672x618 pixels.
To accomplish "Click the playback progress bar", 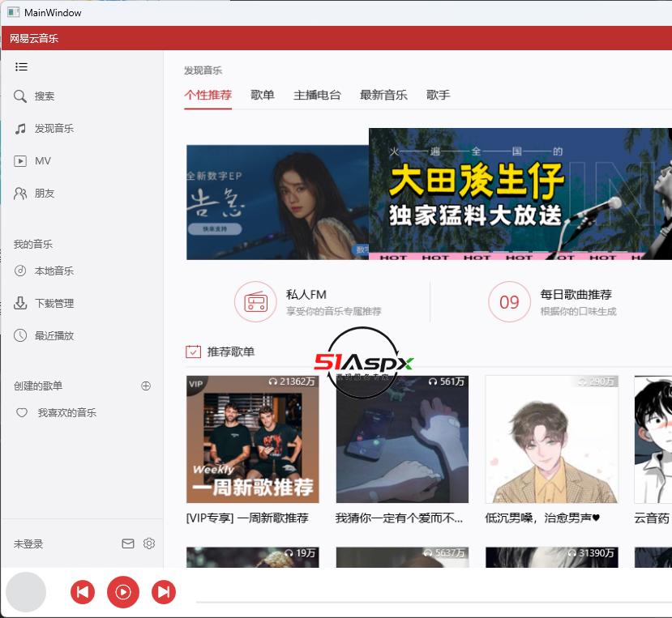I will tap(434, 602).
